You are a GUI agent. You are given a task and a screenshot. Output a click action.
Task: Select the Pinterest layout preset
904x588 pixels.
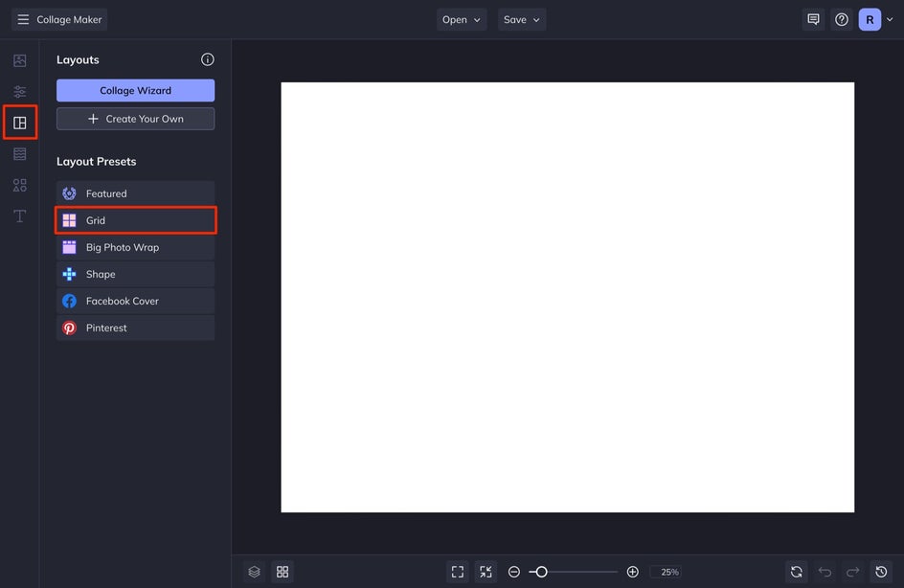[135, 328]
